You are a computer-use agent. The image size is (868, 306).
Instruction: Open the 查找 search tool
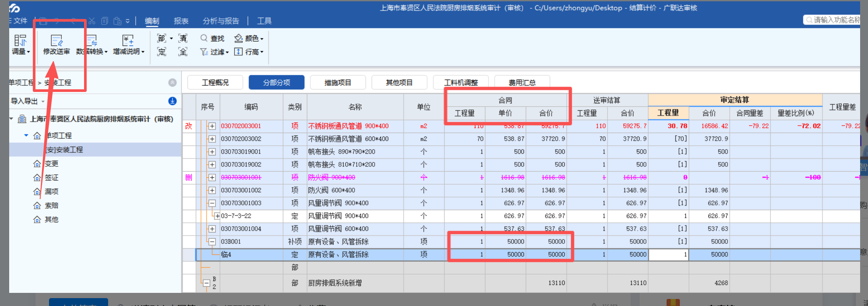pyautogui.click(x=212, y=39)
